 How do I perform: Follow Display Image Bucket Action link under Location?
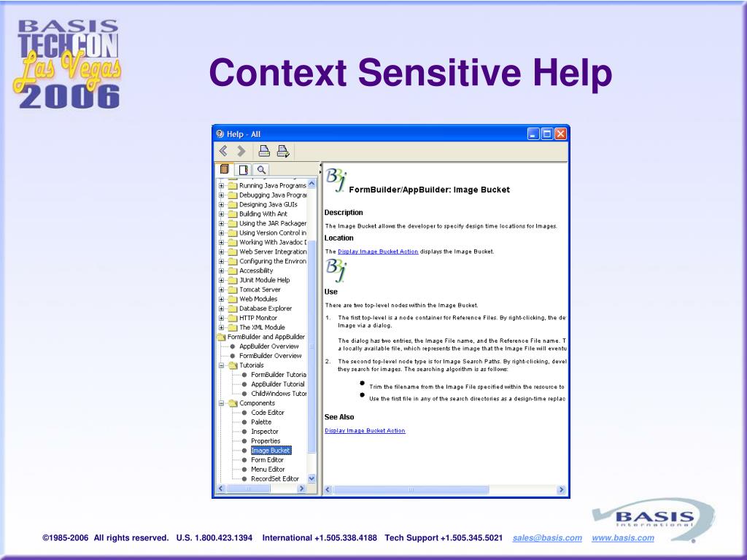(x=378, y=252)
